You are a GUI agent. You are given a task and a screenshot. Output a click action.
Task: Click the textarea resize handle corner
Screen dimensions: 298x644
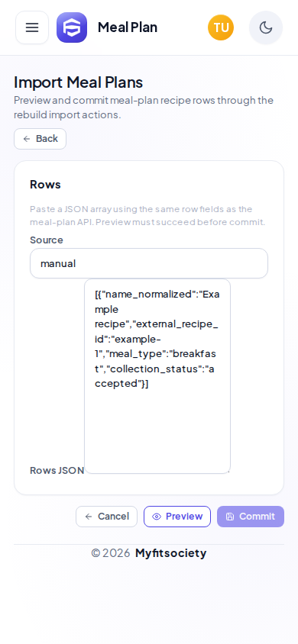[x=228, y=471]
